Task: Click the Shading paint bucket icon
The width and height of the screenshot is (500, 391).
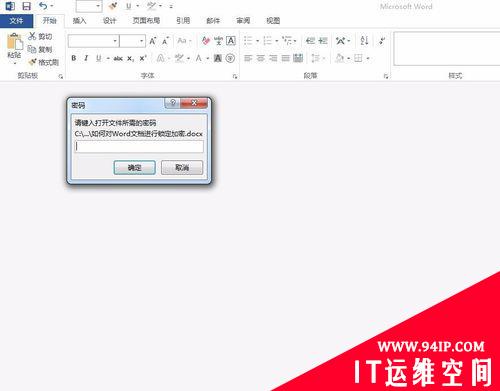Action: coord(340,58)
